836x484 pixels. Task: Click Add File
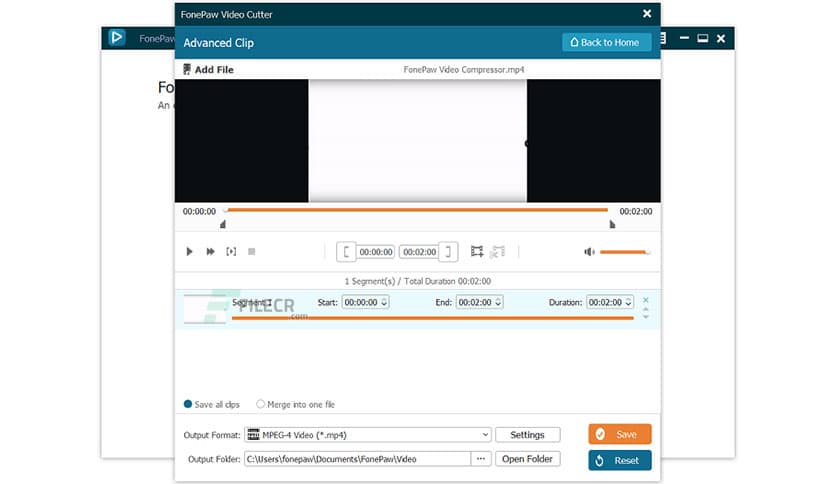pyautogui.click(x=208, y=69)
